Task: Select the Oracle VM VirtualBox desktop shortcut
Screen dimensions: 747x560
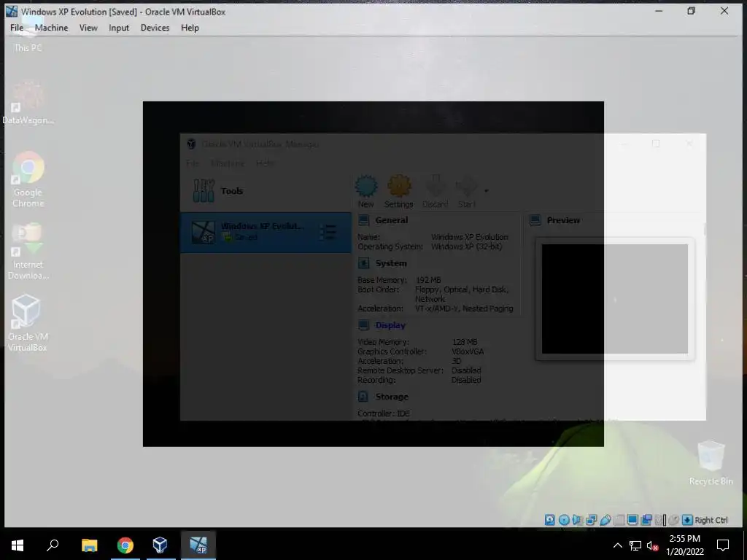Action: 28,323
